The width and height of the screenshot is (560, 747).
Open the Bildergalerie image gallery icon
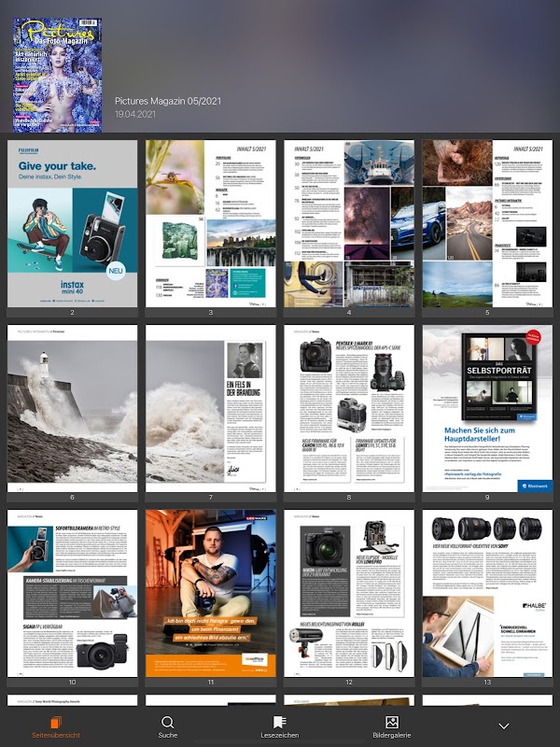[392, 722]
